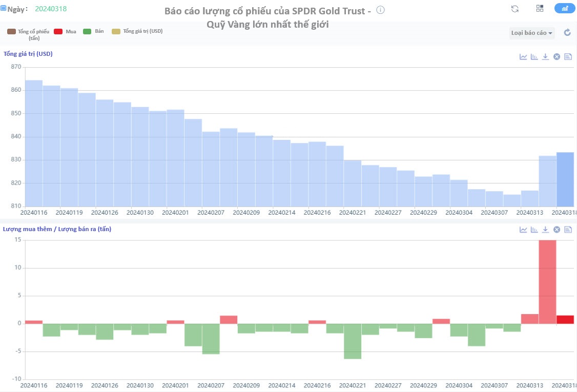The width and height of the screenshot is (577, 392).
Task: Toggle the Mua legend series
Action: click(65, 31)
